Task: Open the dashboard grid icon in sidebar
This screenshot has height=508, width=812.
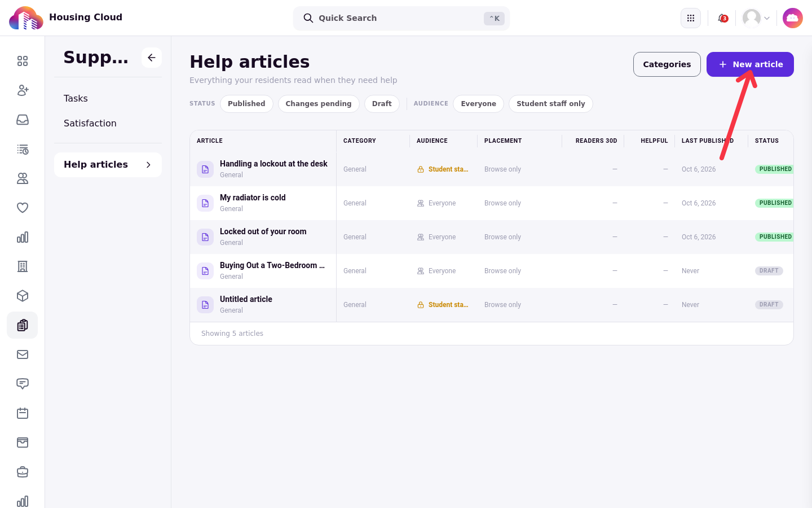Action: [x=23, y=61]
